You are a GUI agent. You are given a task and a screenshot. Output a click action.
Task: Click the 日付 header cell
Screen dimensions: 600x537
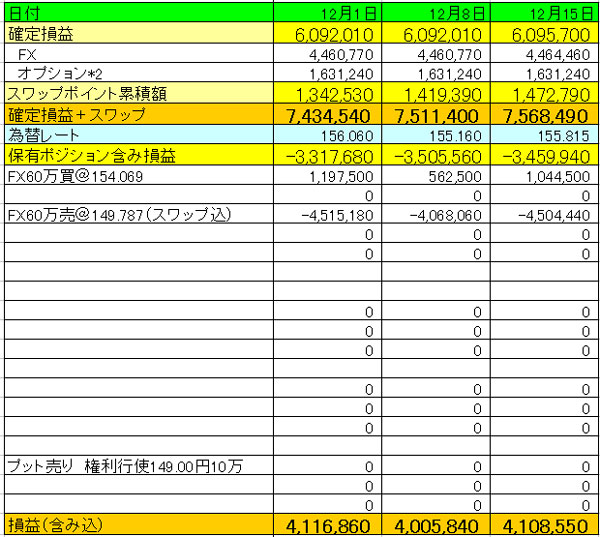pyautogui.click(x=21, y=13)
